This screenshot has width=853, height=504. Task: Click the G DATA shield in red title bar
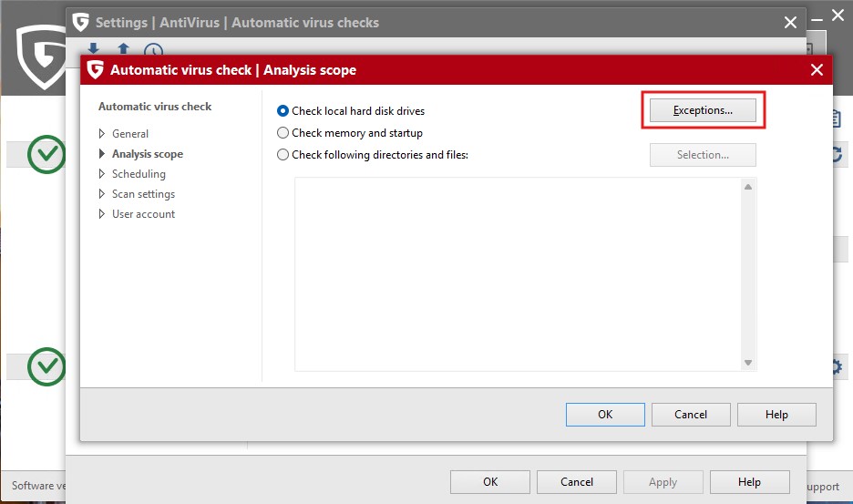95,69
